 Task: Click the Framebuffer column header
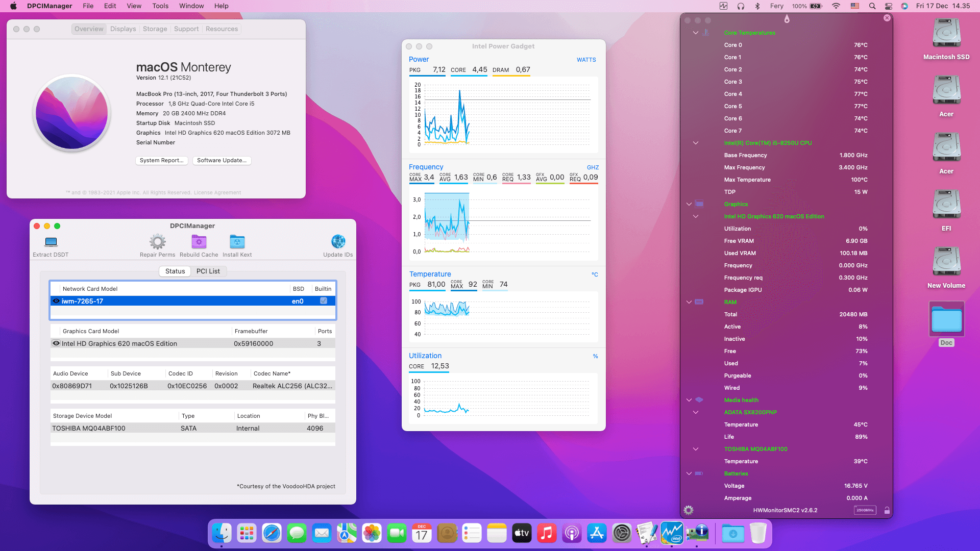[x=251, y=331]
